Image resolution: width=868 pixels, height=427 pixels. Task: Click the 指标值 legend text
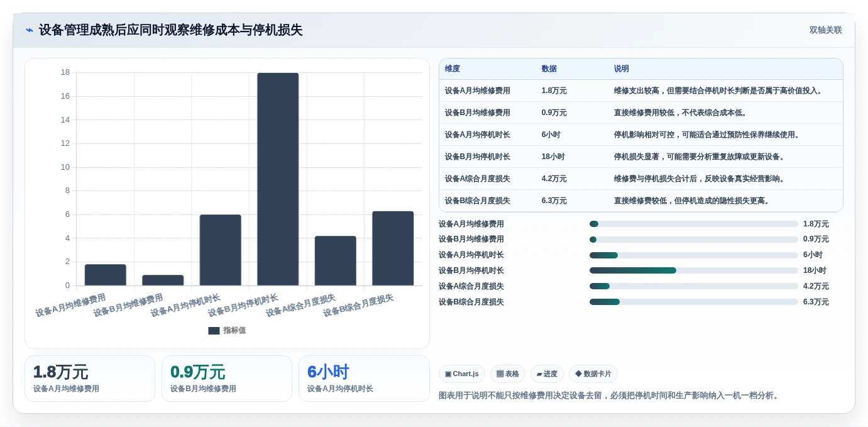(x=234, y=331)
